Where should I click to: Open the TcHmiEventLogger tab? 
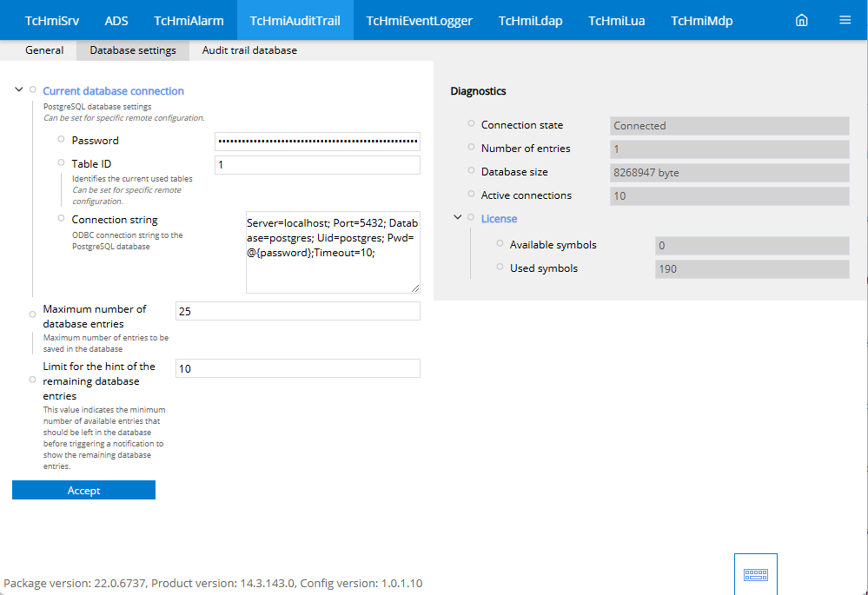[x=419, y=21]
